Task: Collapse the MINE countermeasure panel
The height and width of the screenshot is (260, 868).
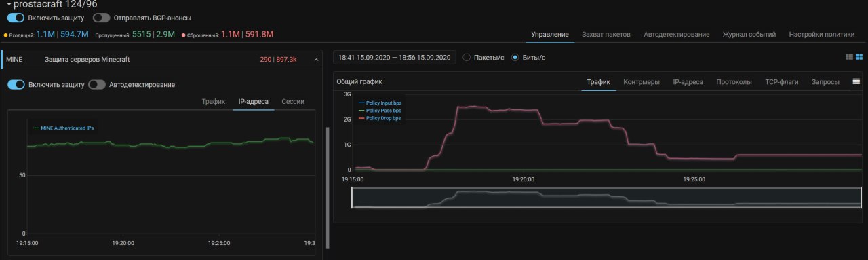Action: point(316,60)
